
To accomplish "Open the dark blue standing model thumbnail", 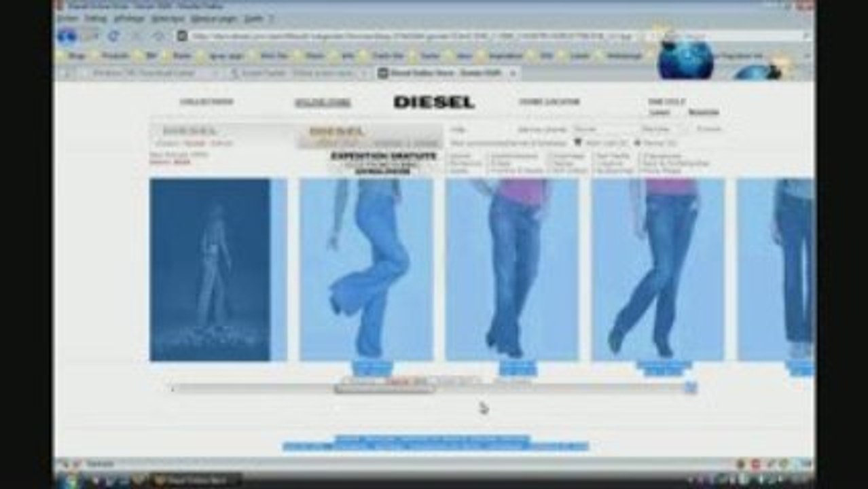I will coord(210,270).
